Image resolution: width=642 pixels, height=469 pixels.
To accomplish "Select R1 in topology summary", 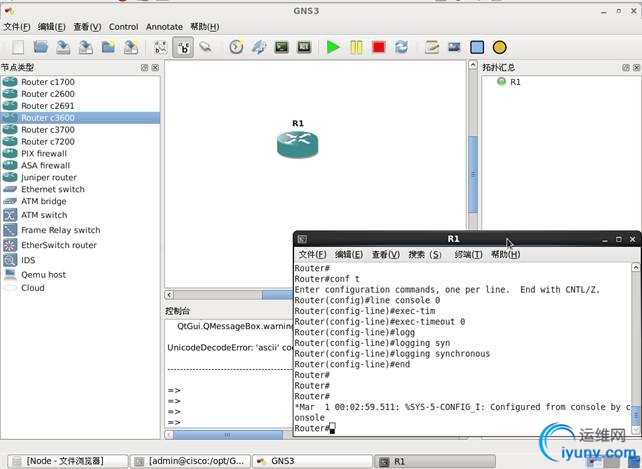I will tap(514, 82).
